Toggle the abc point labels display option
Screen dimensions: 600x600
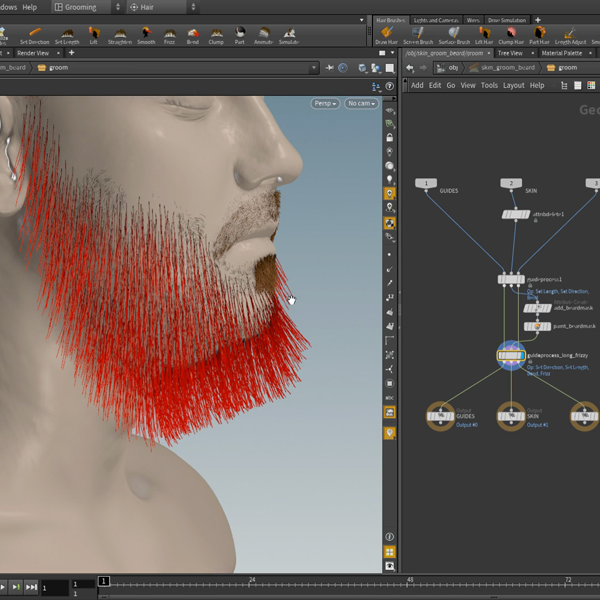tap(389, 398)
